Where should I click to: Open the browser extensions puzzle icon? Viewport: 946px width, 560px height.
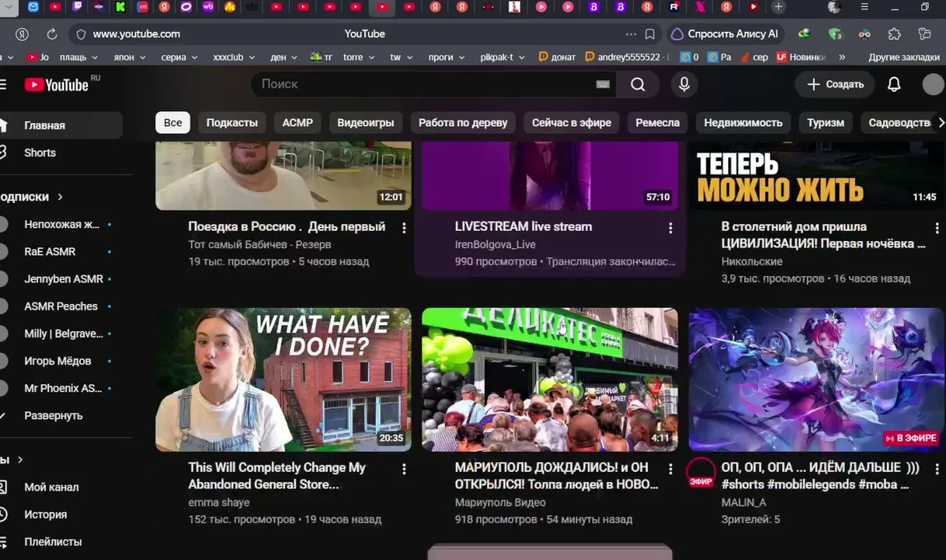click(x=895, y=34)
